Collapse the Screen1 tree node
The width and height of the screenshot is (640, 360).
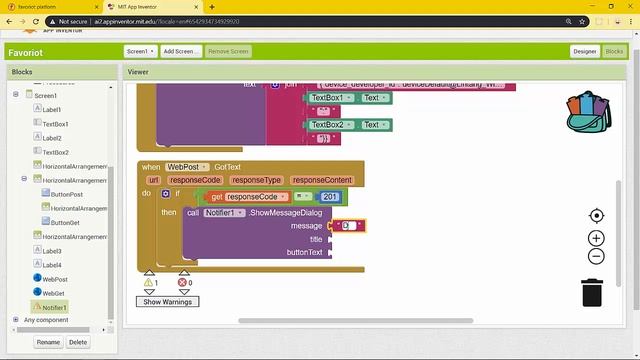[16, 94]
